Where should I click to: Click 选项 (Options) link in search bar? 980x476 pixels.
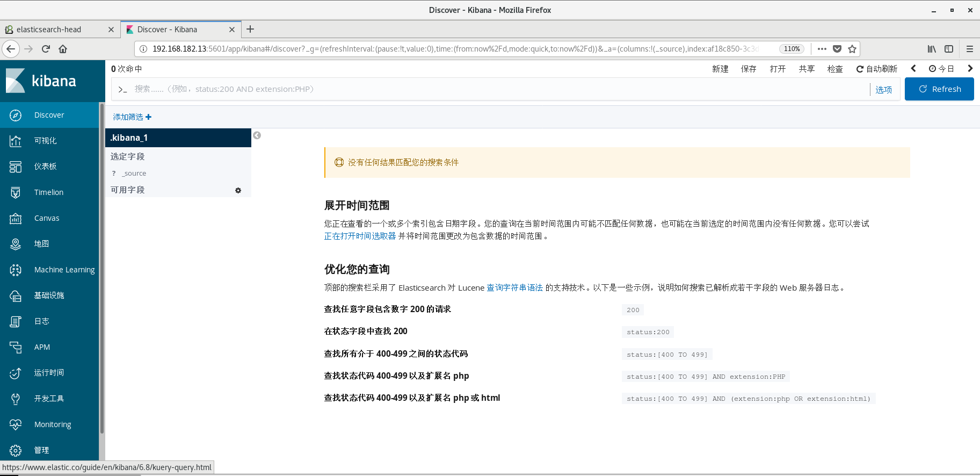[x=884, y=90]
